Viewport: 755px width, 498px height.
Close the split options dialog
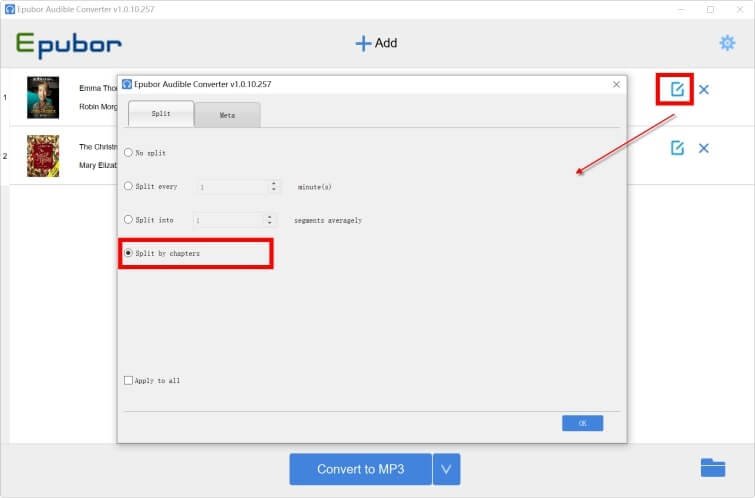pos(616,85)
